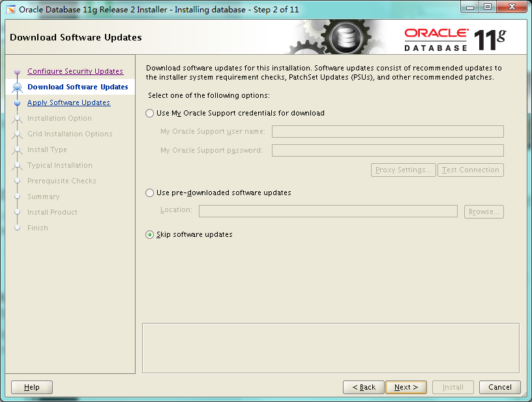
Task: Click My Oracle Support user name field
Action: coord(387,131)
